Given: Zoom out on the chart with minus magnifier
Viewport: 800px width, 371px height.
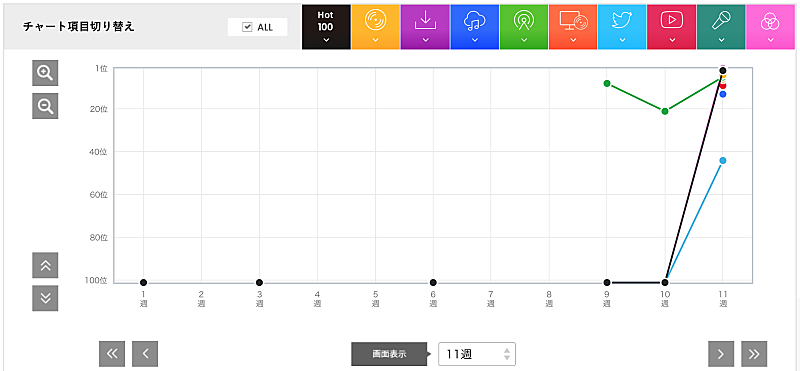Looking at the screenshot, I should point(45,106).
